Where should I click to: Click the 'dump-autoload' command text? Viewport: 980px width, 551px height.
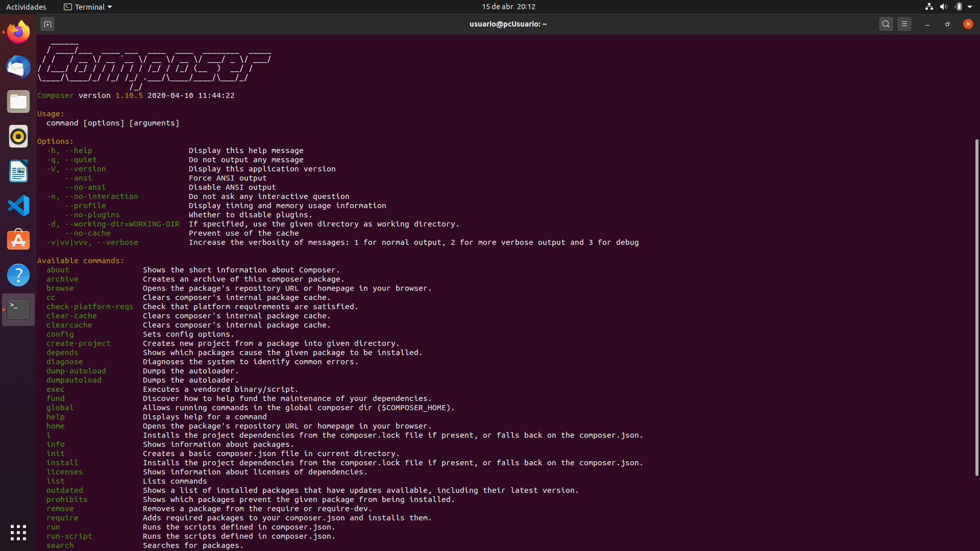(76, 371)
